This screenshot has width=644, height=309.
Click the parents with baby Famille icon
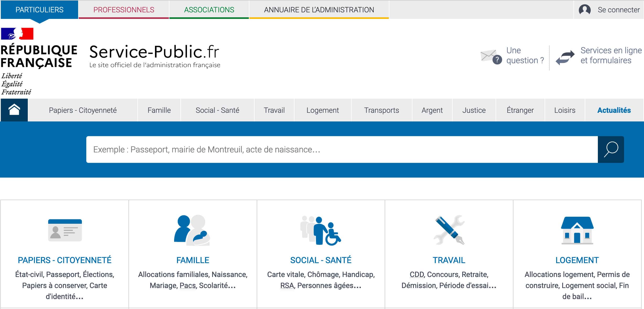pos(192,230)
